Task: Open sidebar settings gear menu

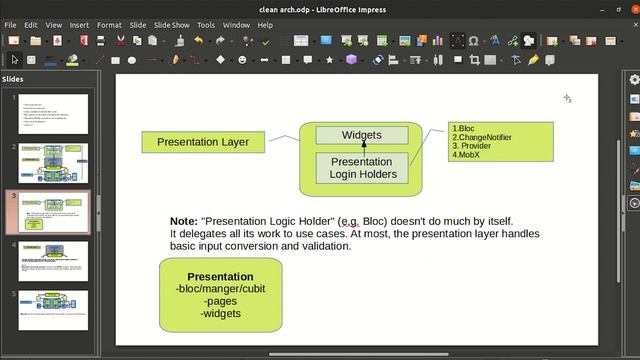Action: [x=634, y=79]
